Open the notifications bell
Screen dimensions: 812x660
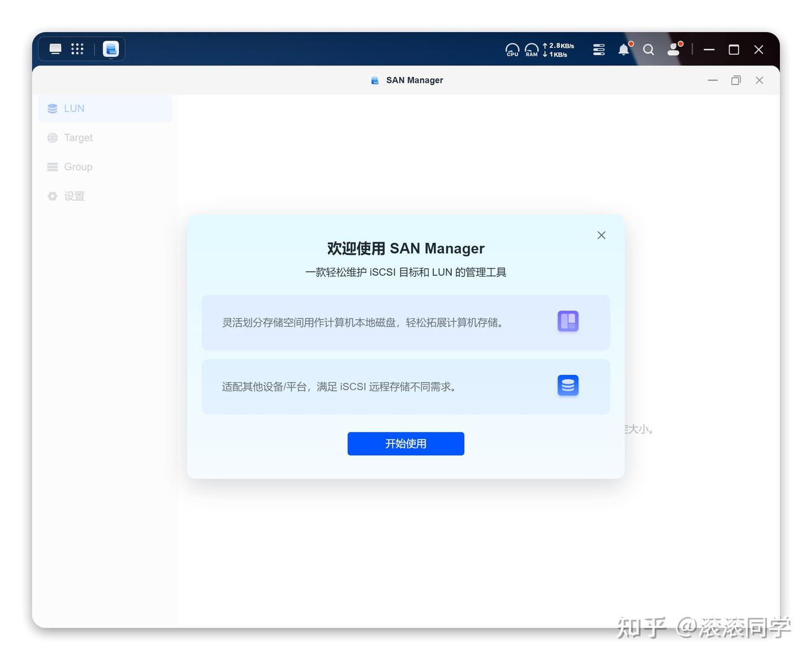click(624, 50)
